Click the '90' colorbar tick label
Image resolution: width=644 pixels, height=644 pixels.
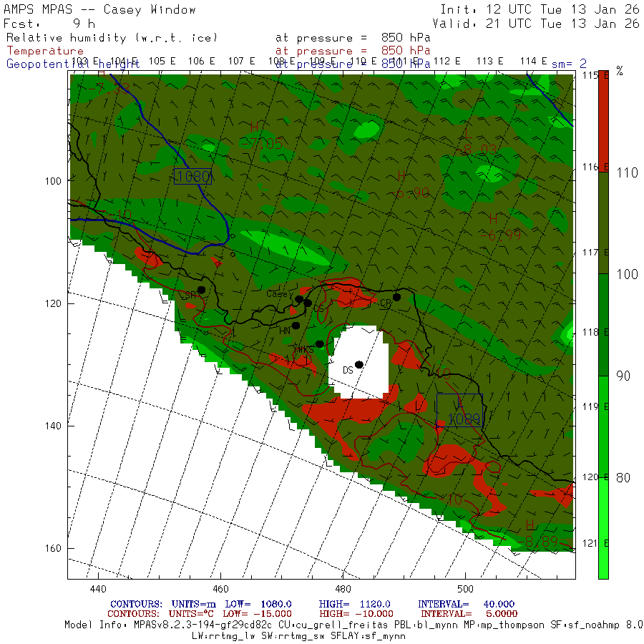click(x=623, y=376)
